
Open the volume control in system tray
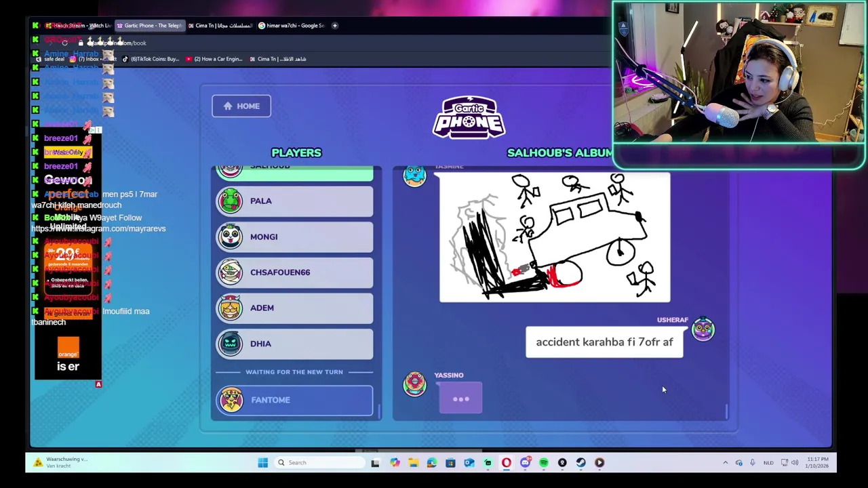(x=794, y=463)
